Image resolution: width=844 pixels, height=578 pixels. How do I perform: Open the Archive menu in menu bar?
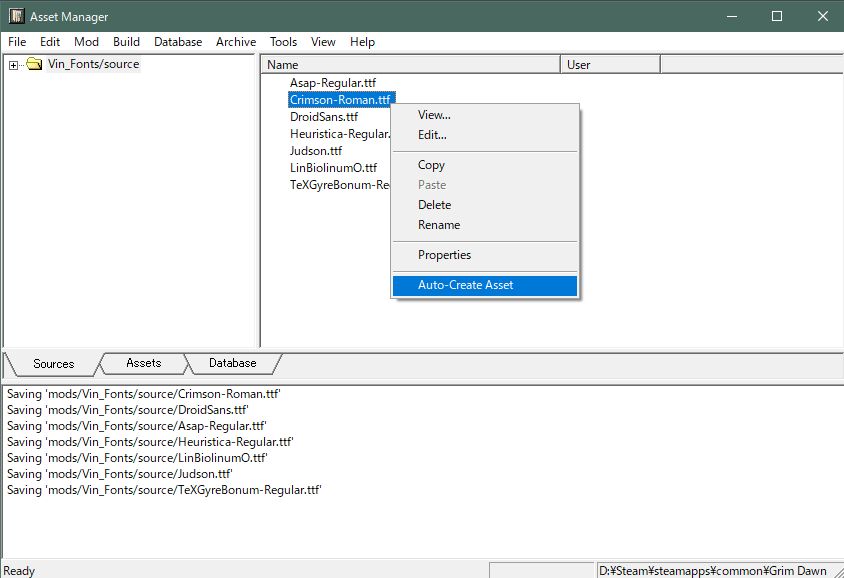click(x=236, y=42)
